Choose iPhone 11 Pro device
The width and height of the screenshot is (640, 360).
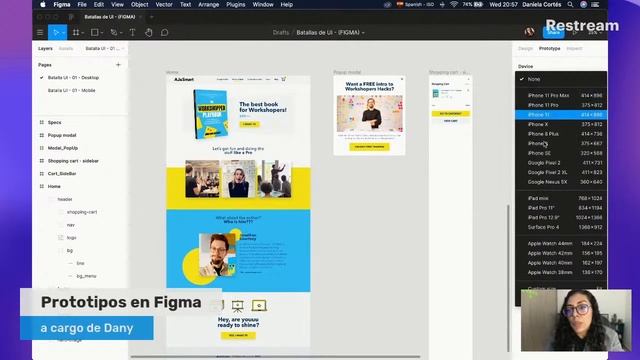(x=561, y=105)
